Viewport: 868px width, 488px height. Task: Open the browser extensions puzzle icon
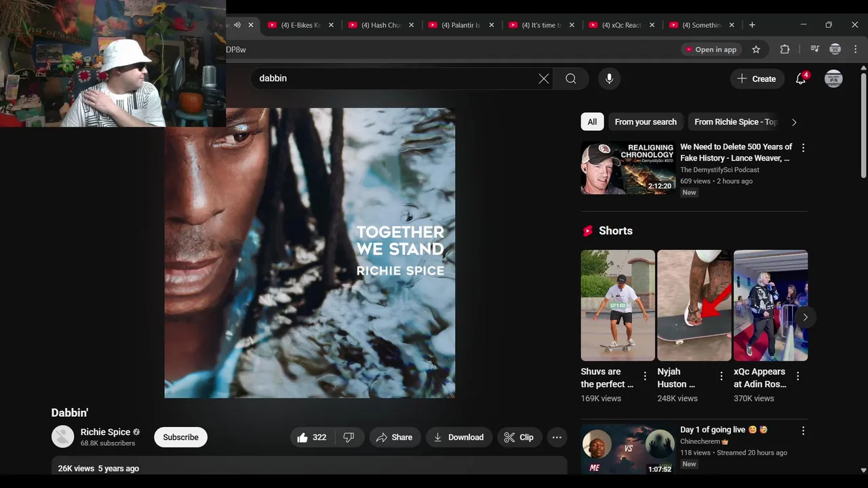point(785,49)
